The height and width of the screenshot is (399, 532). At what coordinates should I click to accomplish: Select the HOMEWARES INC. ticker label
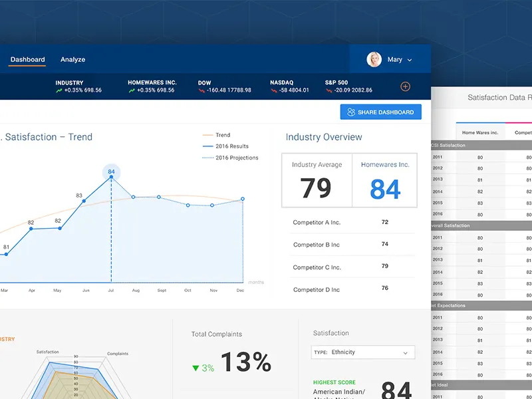point(152,82)
